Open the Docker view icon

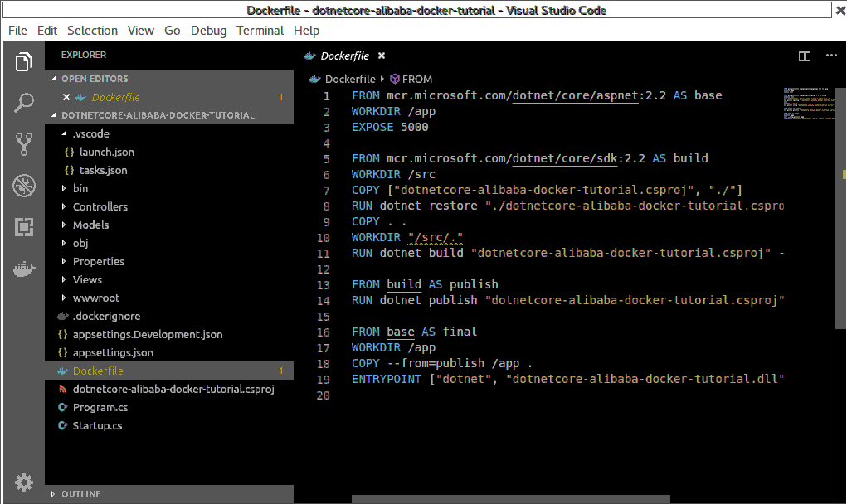pyautogui.click(x=24, y=269)
